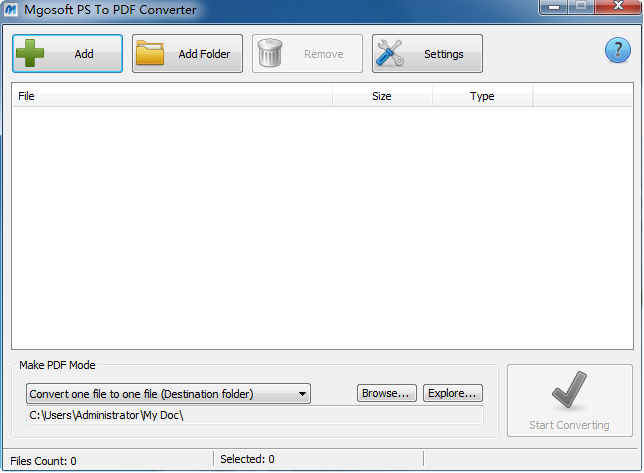Sort list by the Type column header
Viewport: 644px width, 473px height.
483,96
